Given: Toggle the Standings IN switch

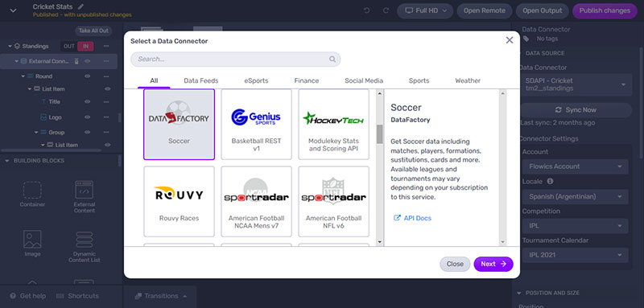Looking at the screenshot, I should click(85, 47).
